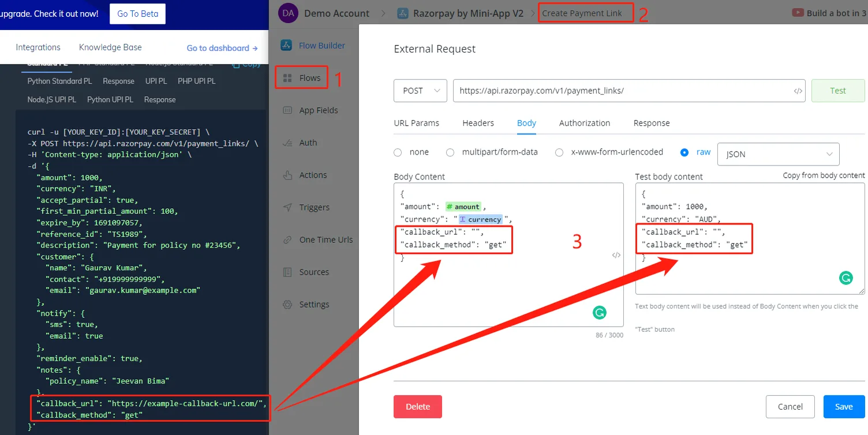Click the green Test button

(838, 91)
